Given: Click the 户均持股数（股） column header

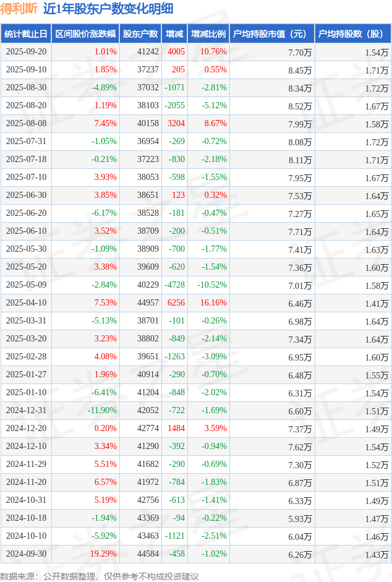Looking at the screenshot, I should tap(353, 34).
